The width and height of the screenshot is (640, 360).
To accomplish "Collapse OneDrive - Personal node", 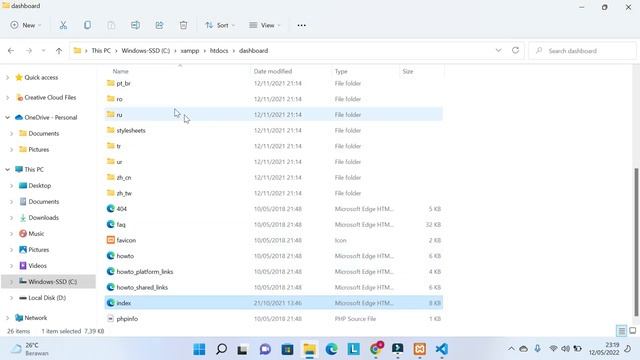I will coord(7,118).
